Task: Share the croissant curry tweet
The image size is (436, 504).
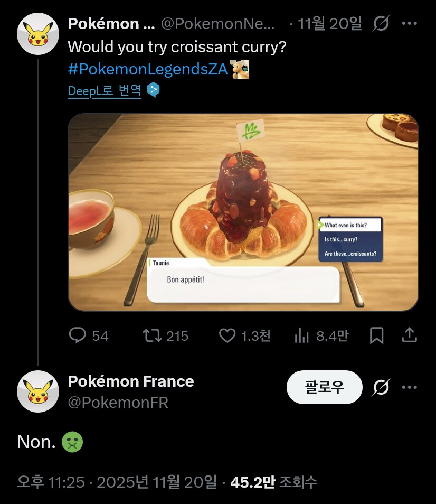Action: coord(410,335)
